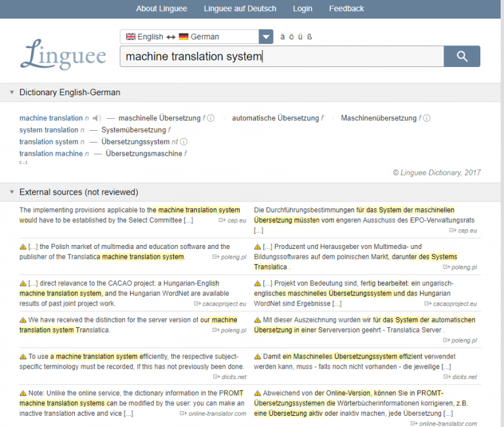504x427 pixels.
Task: Insert the ö special character
Action: click(291, 37)
